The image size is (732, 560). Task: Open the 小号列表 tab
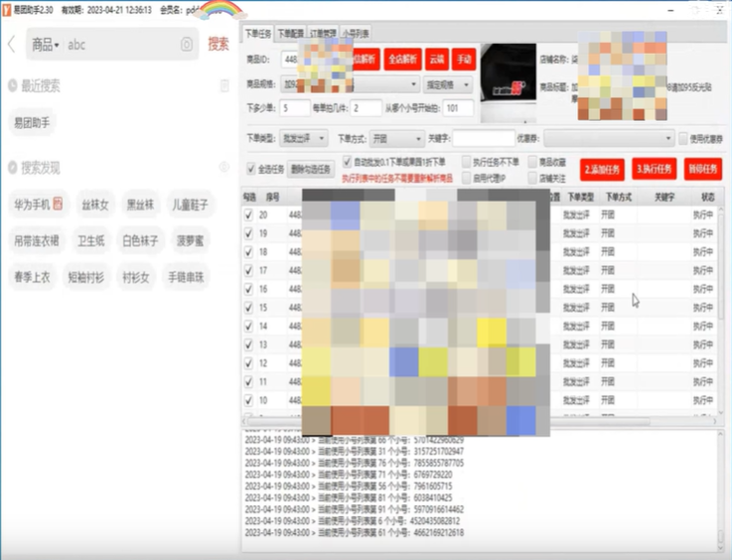[x=355, y=34]
